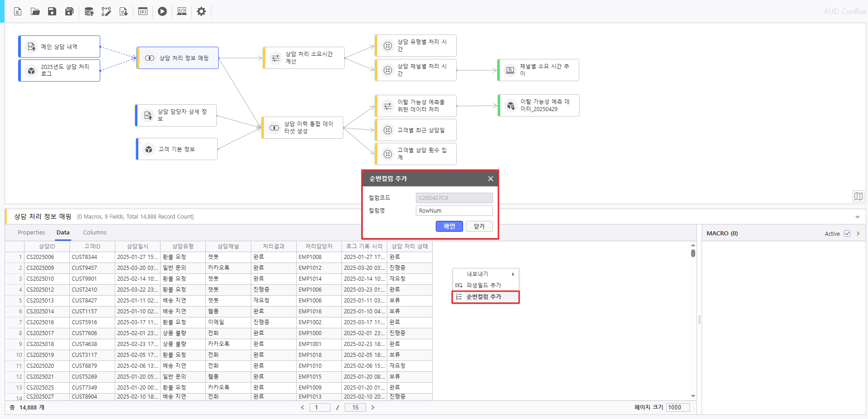Open the variables {x} window icon
This screenshot has width=868, height=419.
143,11
